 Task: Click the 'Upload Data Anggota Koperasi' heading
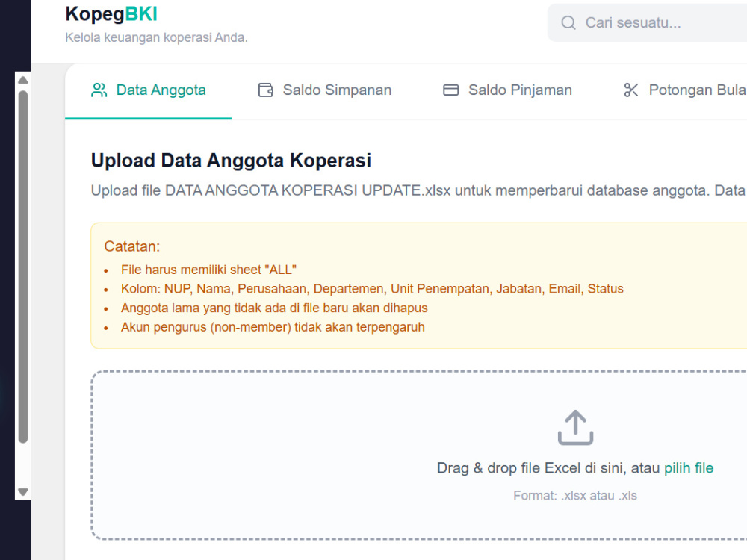point(231,161)
